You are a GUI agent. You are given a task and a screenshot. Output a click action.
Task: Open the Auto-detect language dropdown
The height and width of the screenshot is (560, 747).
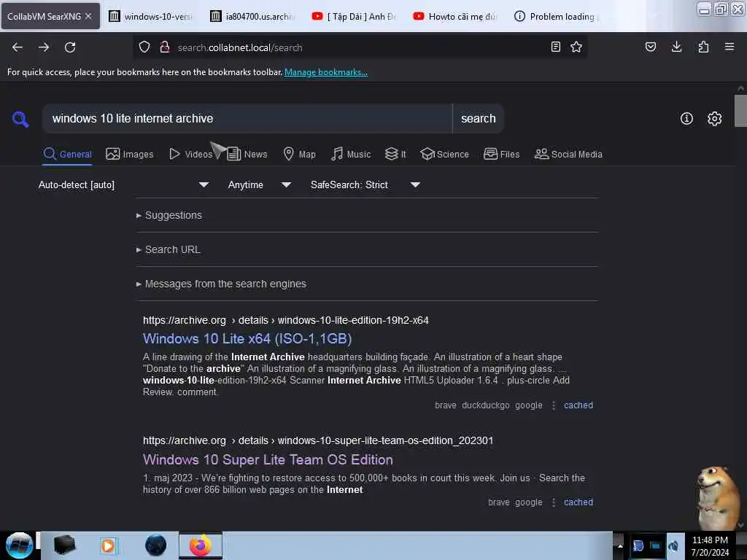coord(123,184)
